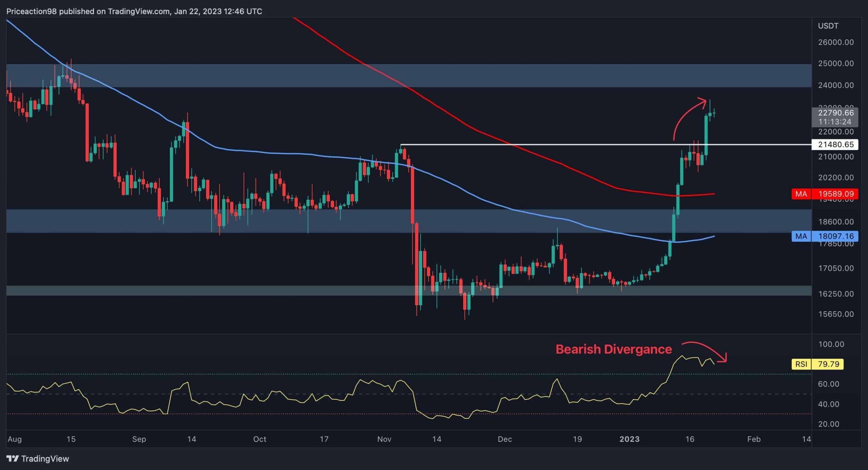Click the 79.79 RSI value label
The height and width of the screenshot is (470, 868).
(x=828, y=364)
